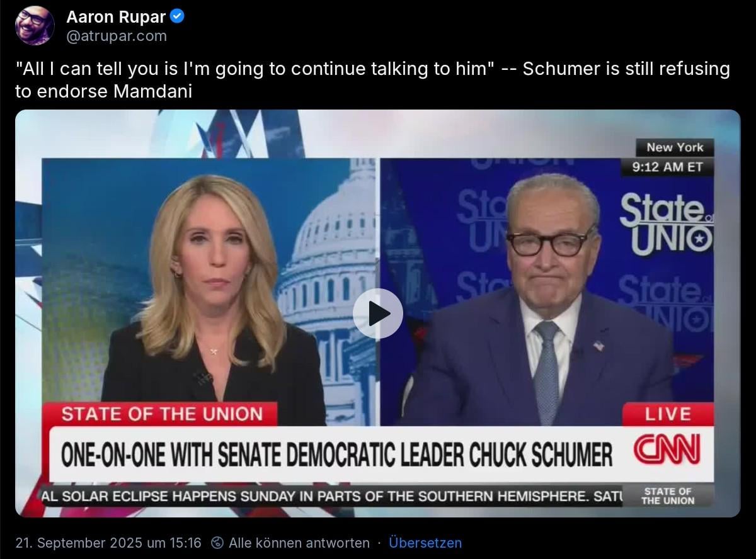Click the red 'STATE OF THE UNION' banner
The image size is (756, 559).
[161, 414]
